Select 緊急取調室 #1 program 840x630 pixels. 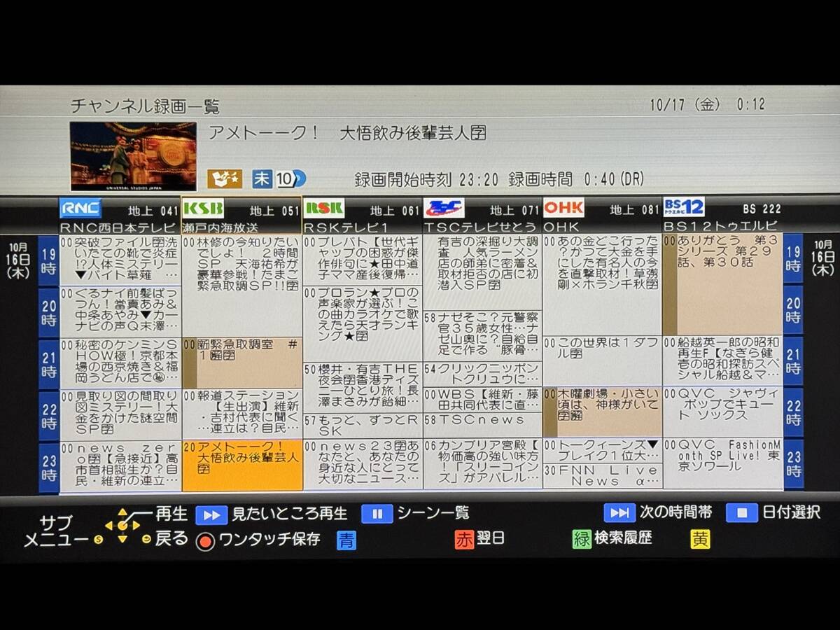coord(242,363)
